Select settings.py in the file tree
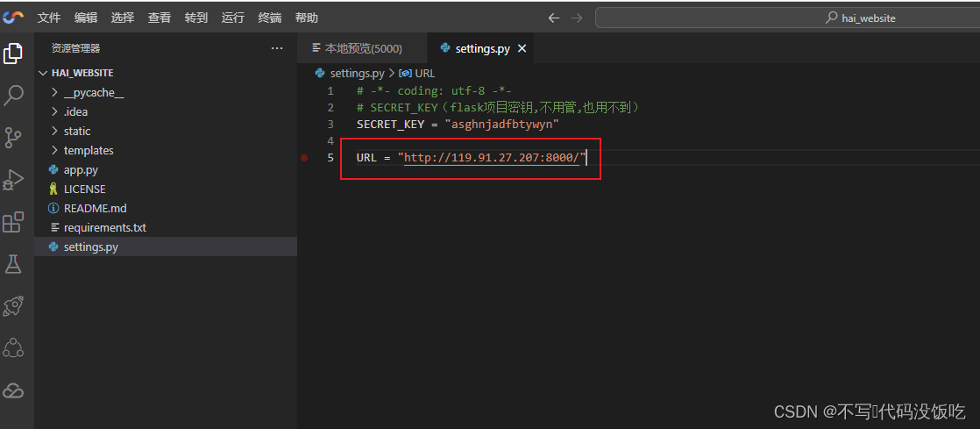Screen dimensions: 980x429 click(x=166, y=247)
